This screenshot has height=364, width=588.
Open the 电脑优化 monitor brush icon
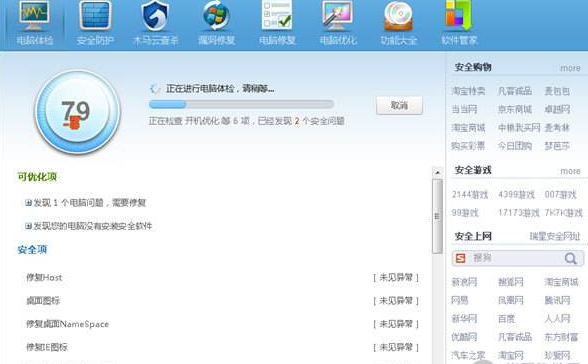(338, 16)
